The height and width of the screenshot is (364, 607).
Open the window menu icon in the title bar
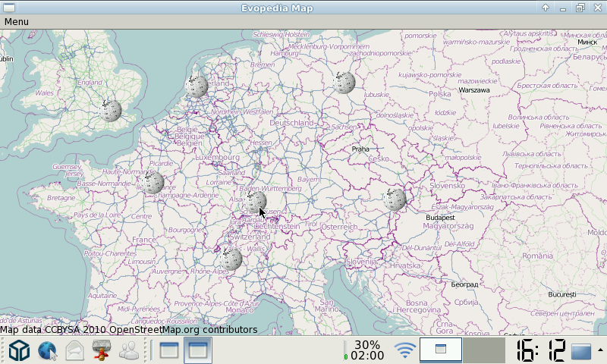click(x=8, y=8)
